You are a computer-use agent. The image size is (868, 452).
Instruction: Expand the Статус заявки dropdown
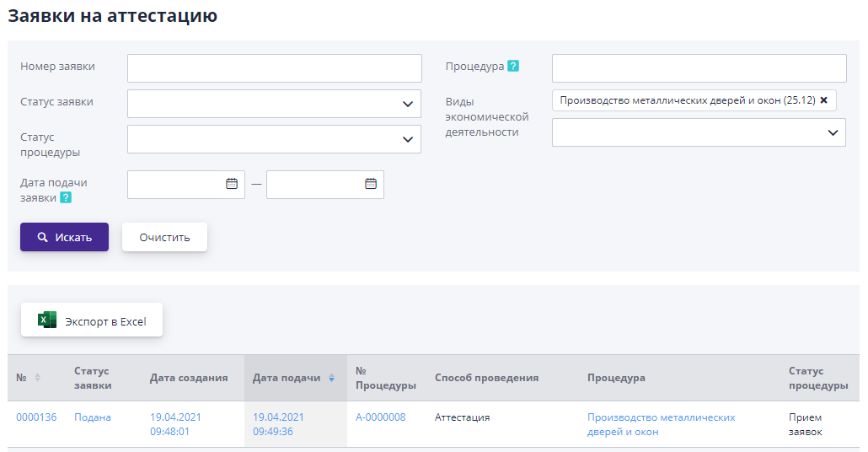408,104
